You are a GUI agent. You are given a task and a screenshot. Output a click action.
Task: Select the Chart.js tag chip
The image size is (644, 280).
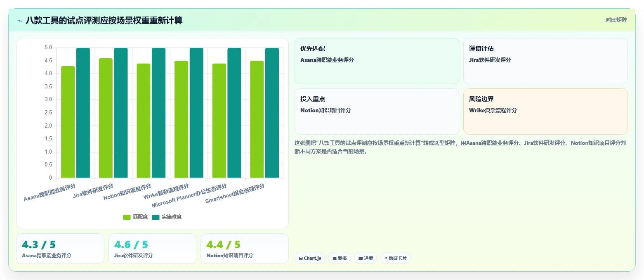[310, 258]
